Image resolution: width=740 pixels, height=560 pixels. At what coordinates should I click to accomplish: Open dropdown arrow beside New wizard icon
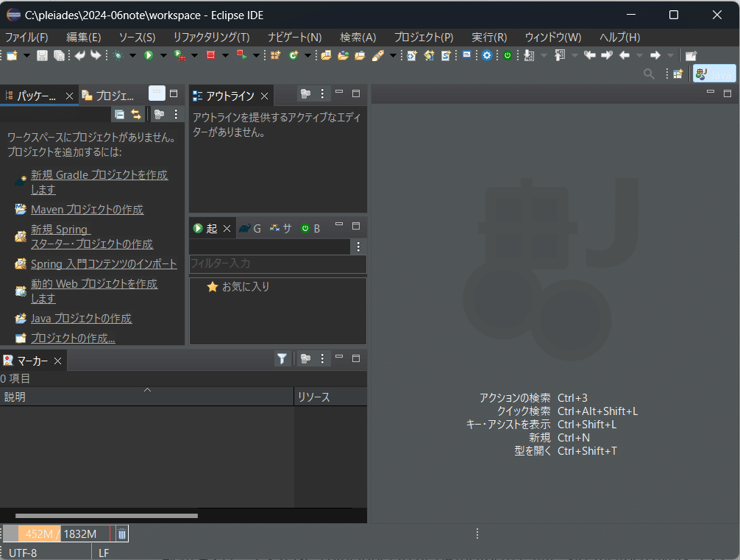click(26, 56)
